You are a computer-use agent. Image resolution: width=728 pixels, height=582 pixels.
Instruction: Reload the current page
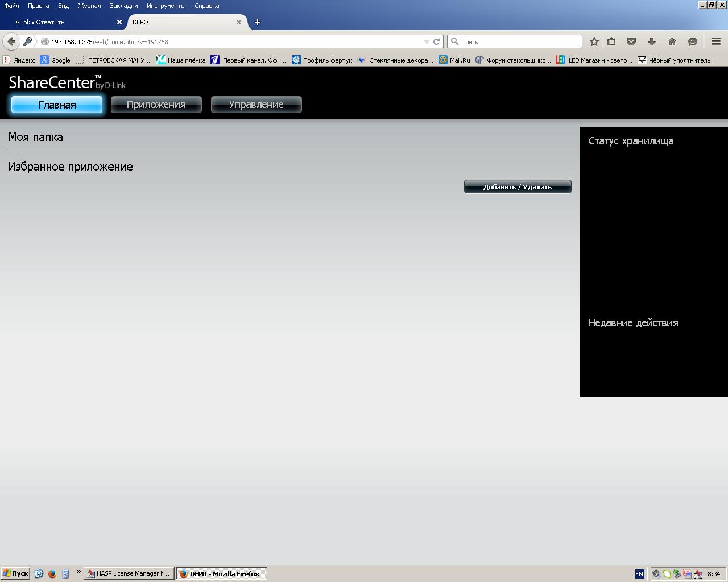point(436,41)
